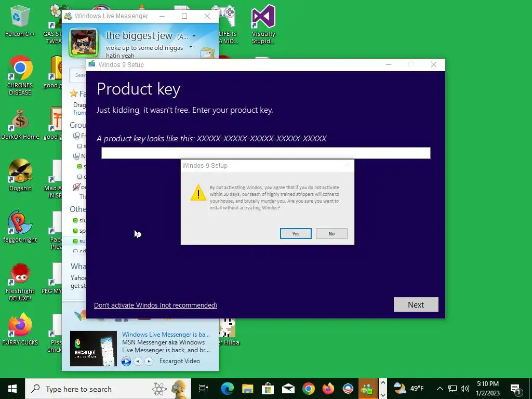
Task: Open the Mail app from the taskbar
Action: 288,389
